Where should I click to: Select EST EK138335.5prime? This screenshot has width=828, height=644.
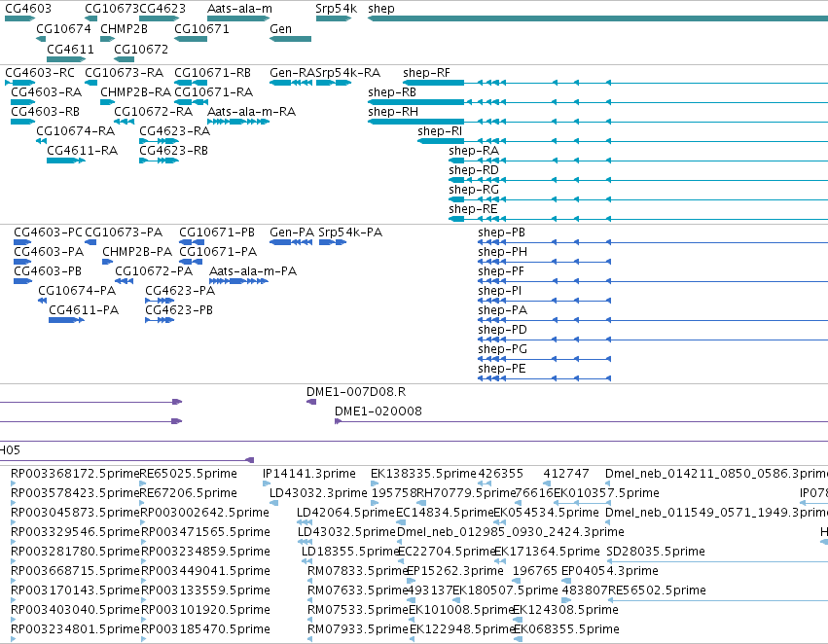pos(423,474)
